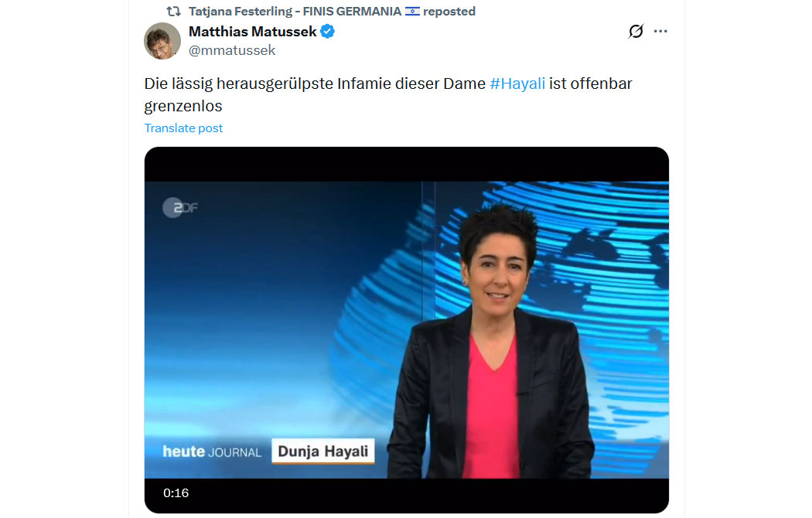Click the heute JOURNAL caption in the video

[212, 452]
